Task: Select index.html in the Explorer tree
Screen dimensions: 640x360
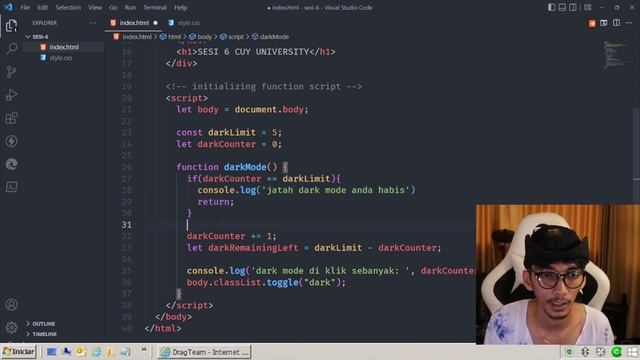Action: [x=63, y=47]
